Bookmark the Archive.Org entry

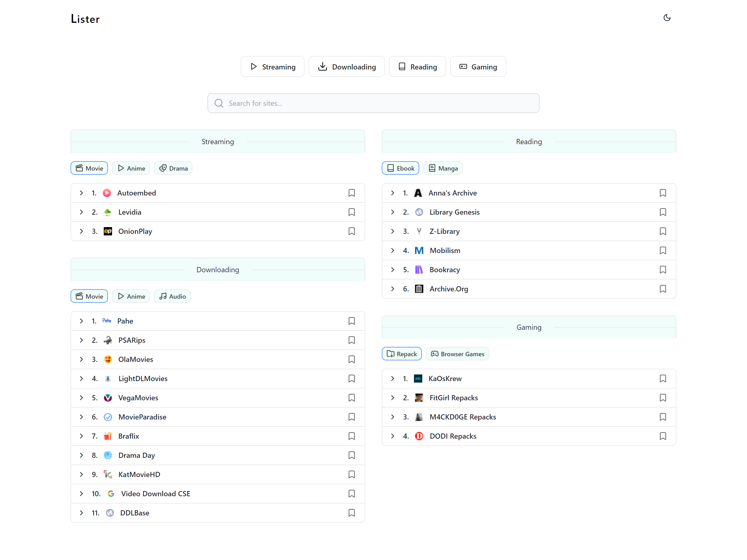click(x=663, y=289)
